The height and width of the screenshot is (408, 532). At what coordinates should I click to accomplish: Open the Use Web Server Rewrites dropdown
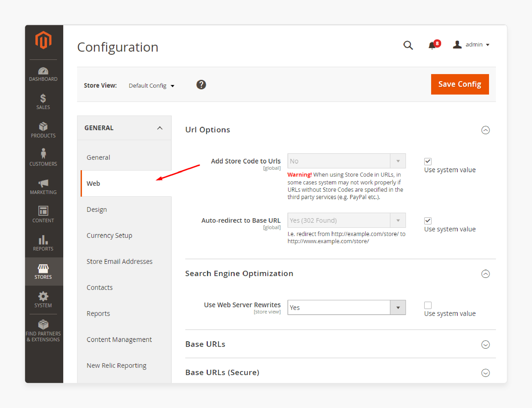pyautogui.click(x=347, y=307)
